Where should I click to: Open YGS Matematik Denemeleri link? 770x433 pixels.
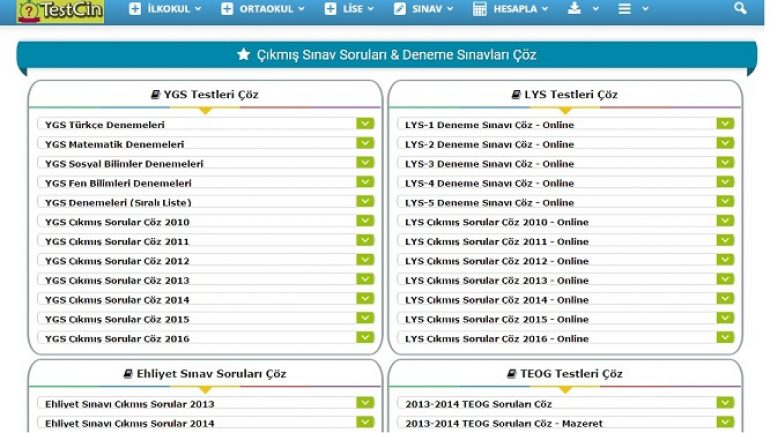(x=115, y=144)
